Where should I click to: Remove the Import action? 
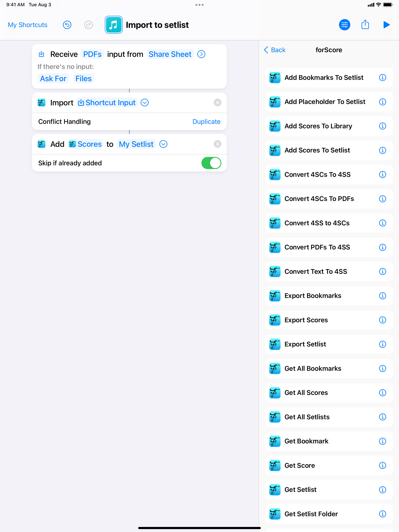click(218, 103)
